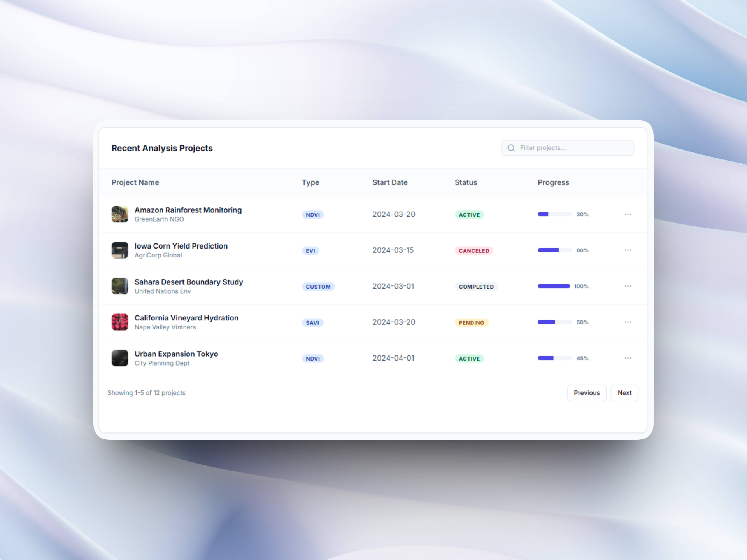The width and height of the screenshot is (747, 560).
Task: Click the 2024-04-01 start date
Action: point(393,358)
